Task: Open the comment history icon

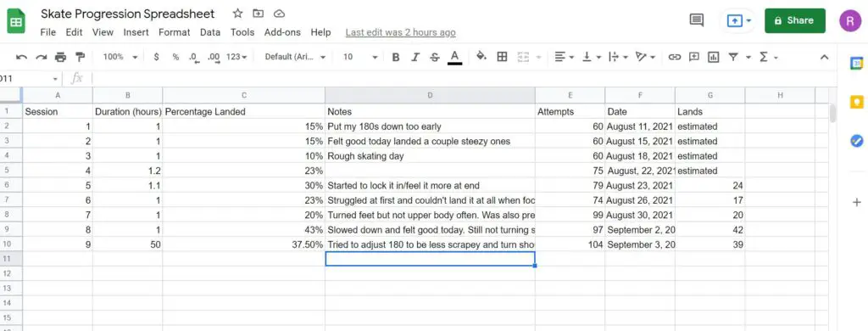Action: tap(697, 20)
